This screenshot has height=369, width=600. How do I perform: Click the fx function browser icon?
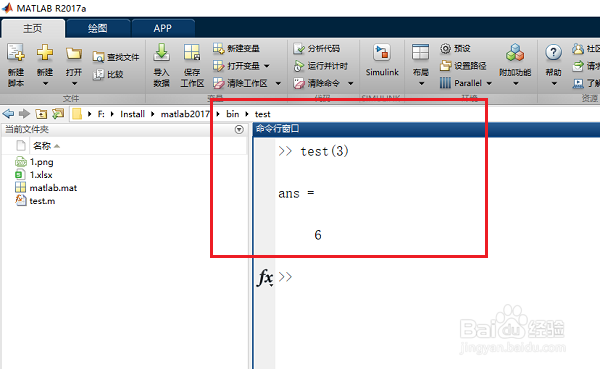point(264,278)
